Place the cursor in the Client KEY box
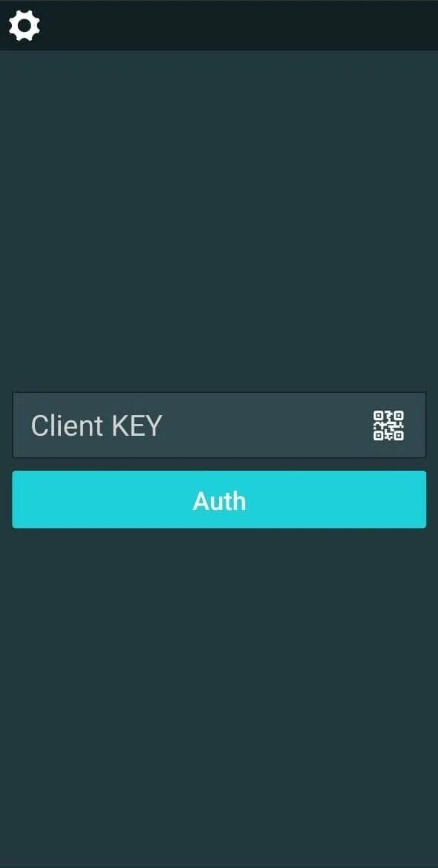The image size is (438, 868). click(x=219, y=425)
